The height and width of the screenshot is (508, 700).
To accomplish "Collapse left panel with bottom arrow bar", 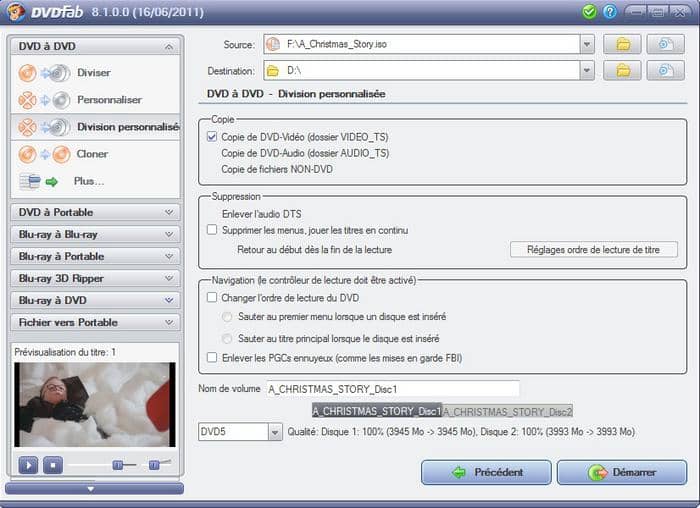I will [x=94, y=489].
